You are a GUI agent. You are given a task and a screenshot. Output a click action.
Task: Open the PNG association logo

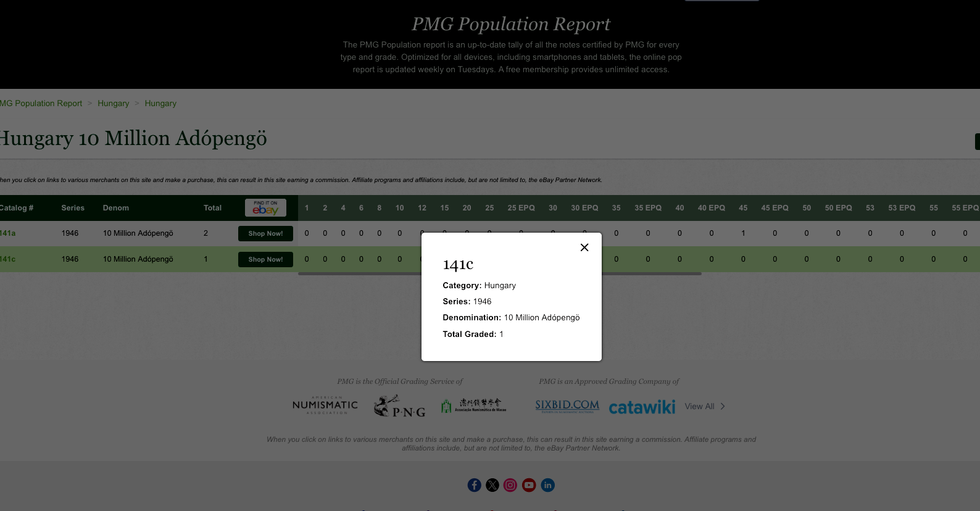pos(400,406)
